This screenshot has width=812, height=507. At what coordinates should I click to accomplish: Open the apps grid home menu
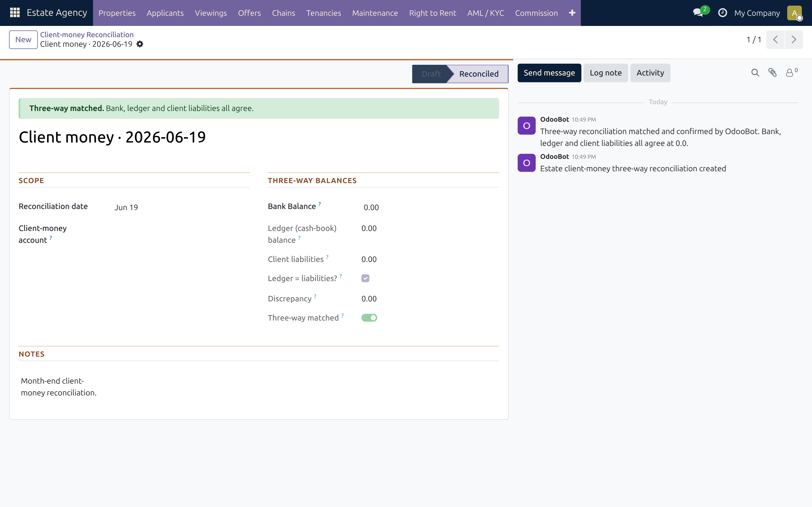(15, 13)
